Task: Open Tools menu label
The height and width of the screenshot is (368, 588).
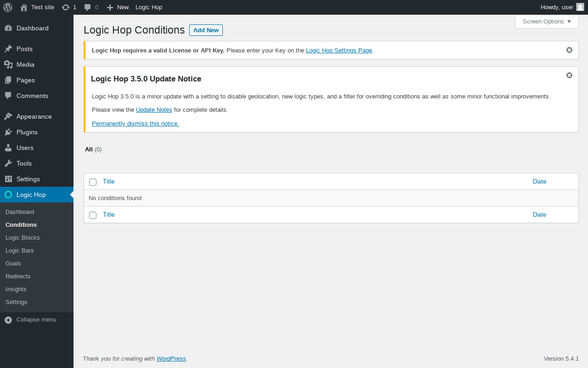Action: point(24,163)
